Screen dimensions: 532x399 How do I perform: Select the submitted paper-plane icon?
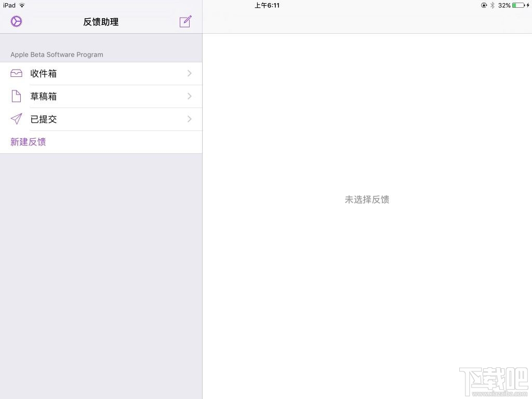coord(16,119)
